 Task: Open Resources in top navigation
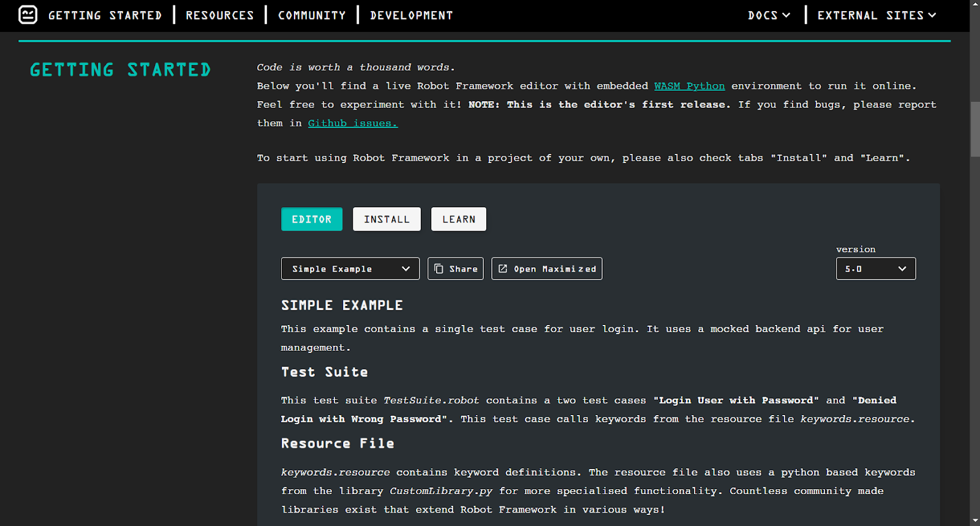(220, 15)
